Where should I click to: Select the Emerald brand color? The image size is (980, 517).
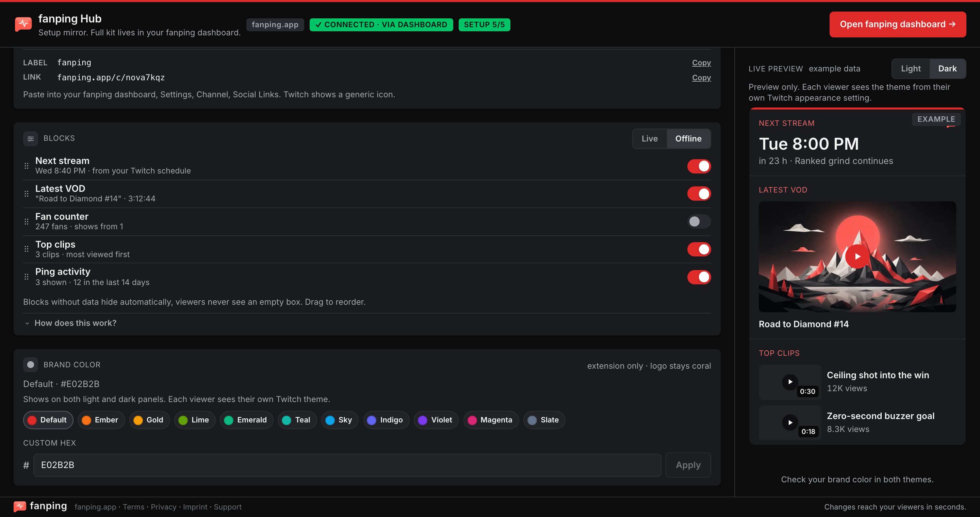(x=246, y=420)
